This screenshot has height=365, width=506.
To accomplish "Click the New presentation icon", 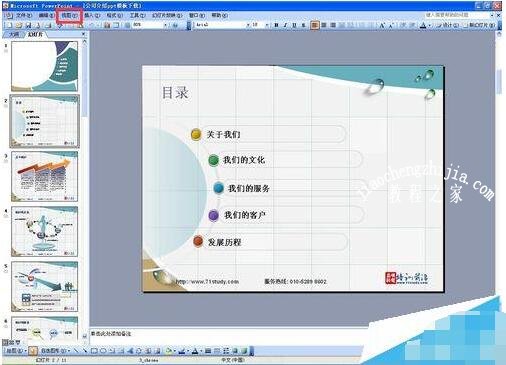I will (9, 25).
